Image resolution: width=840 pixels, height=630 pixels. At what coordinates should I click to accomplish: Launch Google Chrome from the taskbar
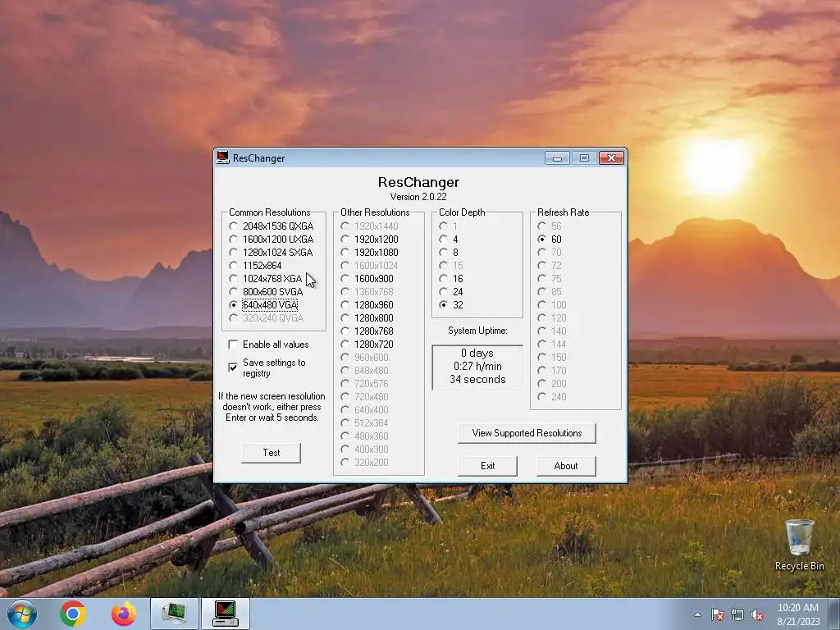(73, 614)
